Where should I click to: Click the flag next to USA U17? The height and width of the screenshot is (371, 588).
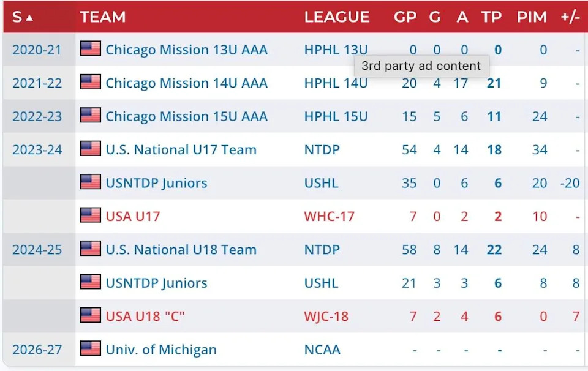point(89,216)
